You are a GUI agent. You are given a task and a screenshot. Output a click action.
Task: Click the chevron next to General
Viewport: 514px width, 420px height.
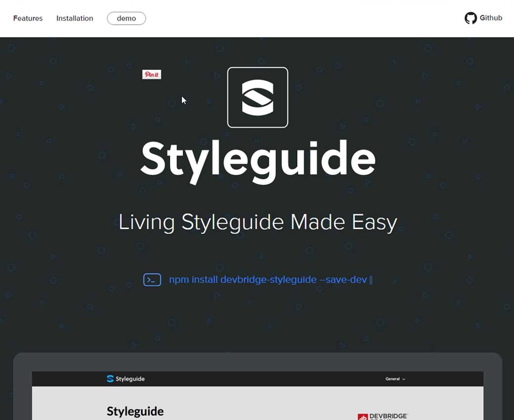point(404,379)
